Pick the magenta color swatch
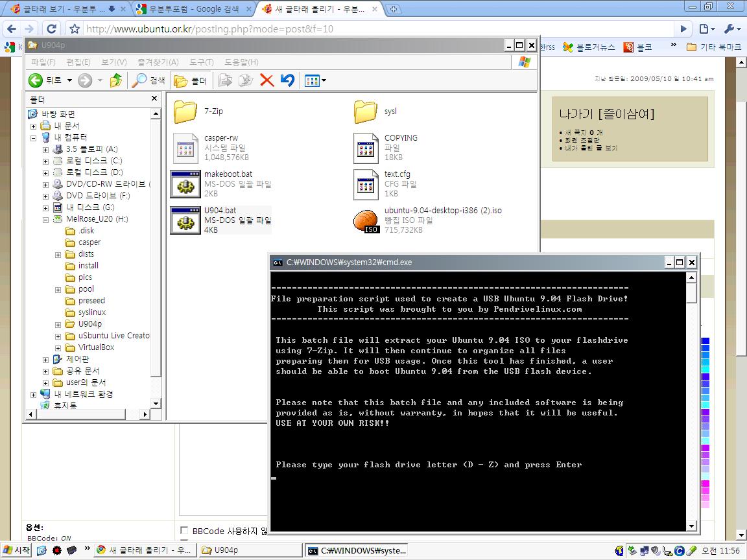 click(705, 484)
